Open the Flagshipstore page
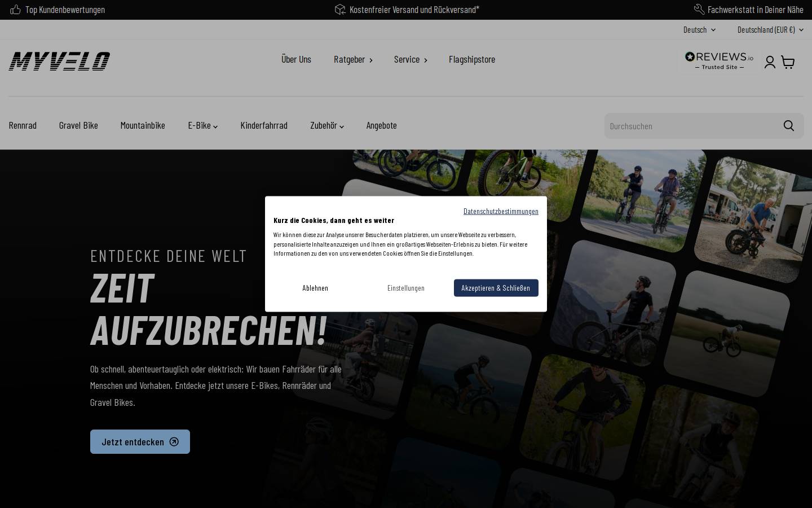 coord(472,59)
